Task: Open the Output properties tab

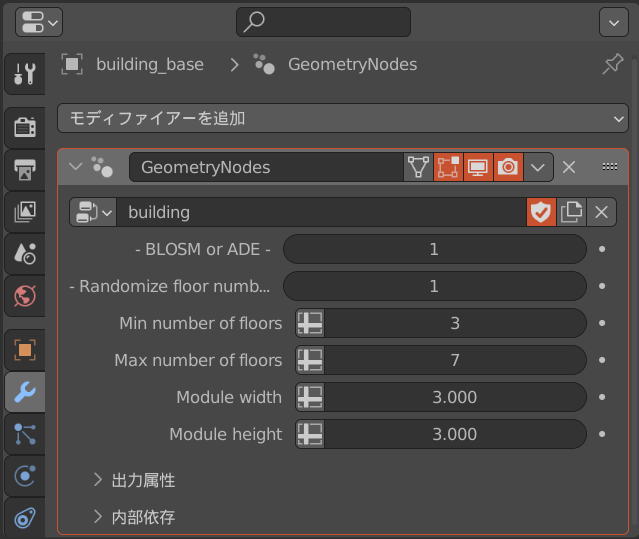Action: [x=25, y=169]
